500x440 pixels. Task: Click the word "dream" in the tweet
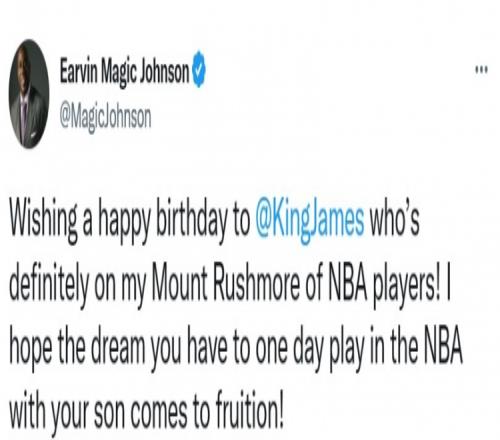click(118, 349)
